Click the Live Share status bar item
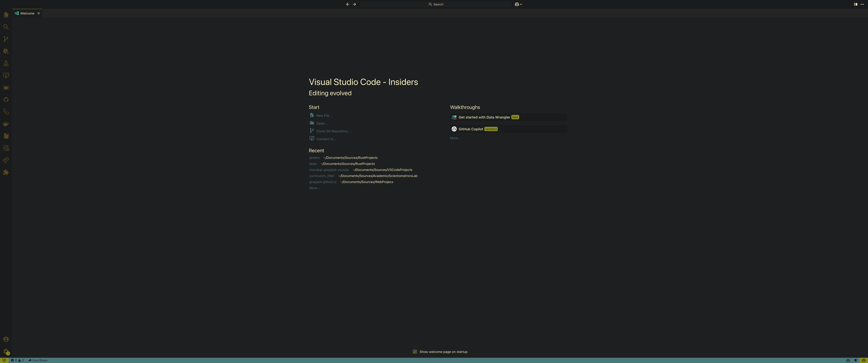868x363 pixels. pos(38,360)
